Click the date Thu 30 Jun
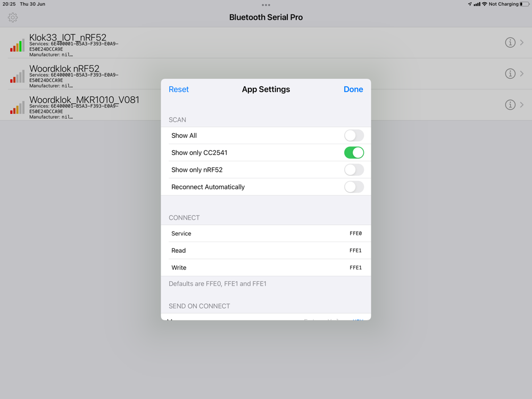Screen dimensions: 532x399 pos(32,4)
